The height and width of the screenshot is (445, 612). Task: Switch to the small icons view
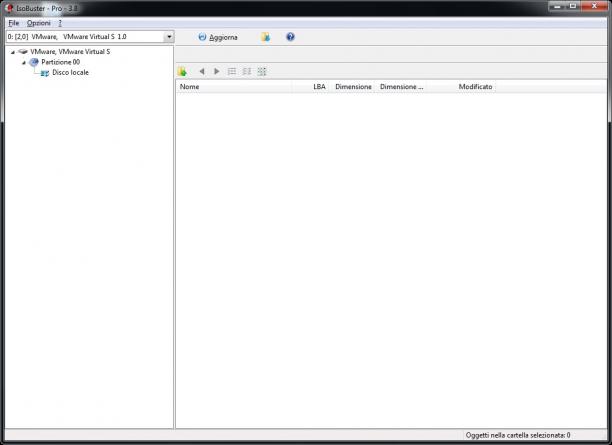(x=247, y=71)
